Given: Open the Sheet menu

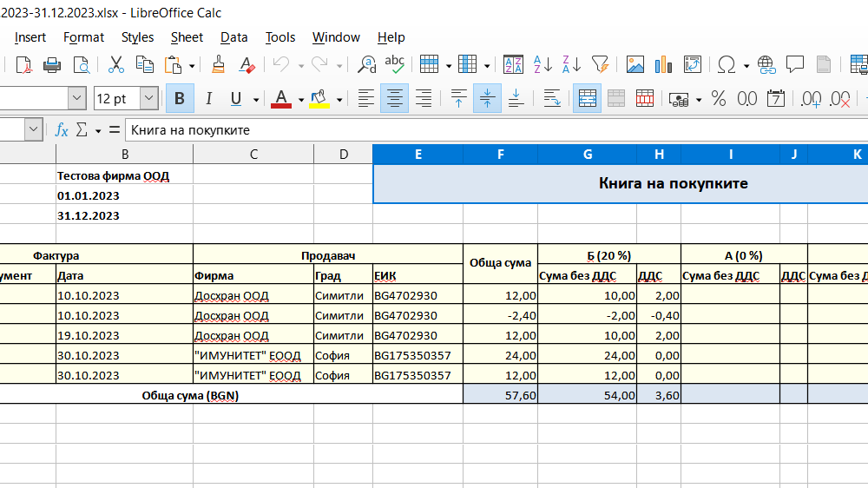Looking at the screenshot, I should point(187,37).
